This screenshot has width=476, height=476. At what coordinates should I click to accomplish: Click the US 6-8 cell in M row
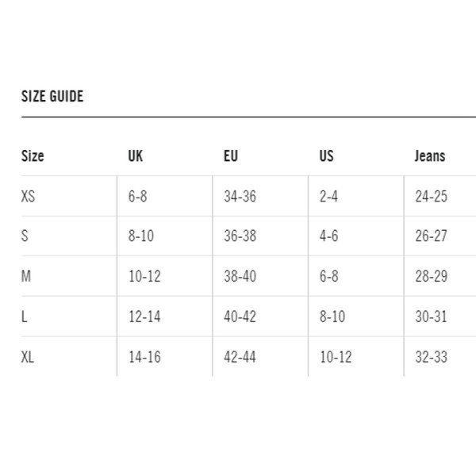[x=328, y=276]
